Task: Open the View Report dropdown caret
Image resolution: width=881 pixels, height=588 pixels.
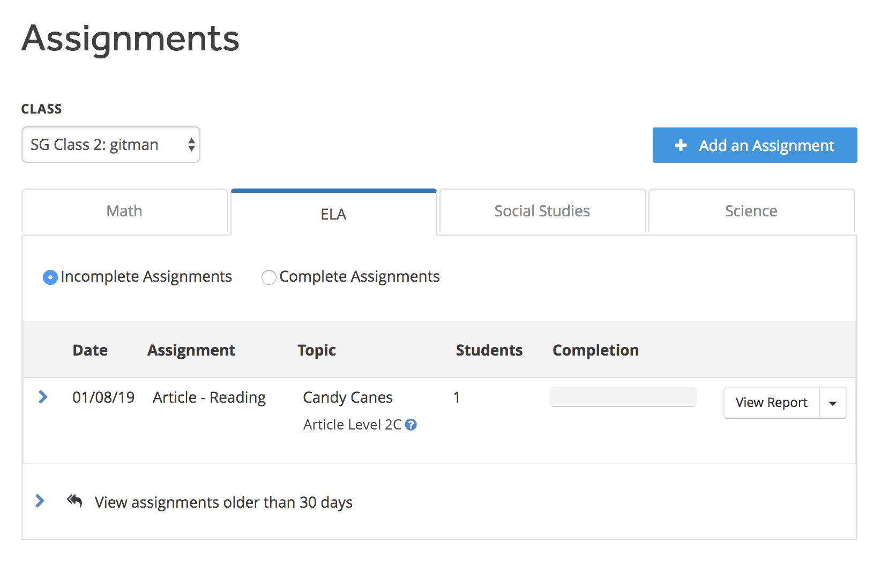Action: point(833,403)
